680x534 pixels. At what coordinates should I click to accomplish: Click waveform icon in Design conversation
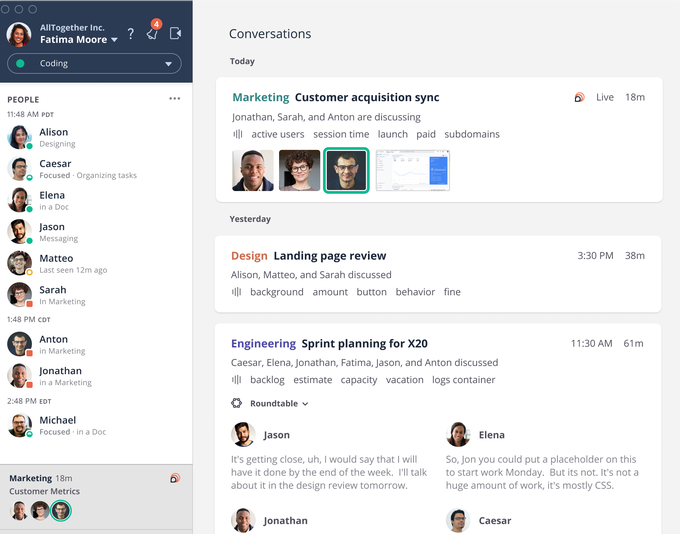point(237,292)
